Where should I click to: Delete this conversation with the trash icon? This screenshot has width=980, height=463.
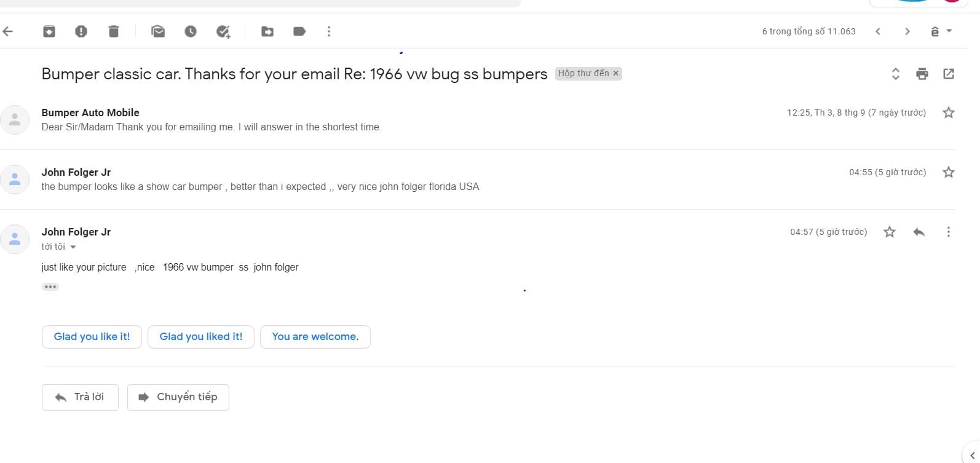[x=114, y=31]
